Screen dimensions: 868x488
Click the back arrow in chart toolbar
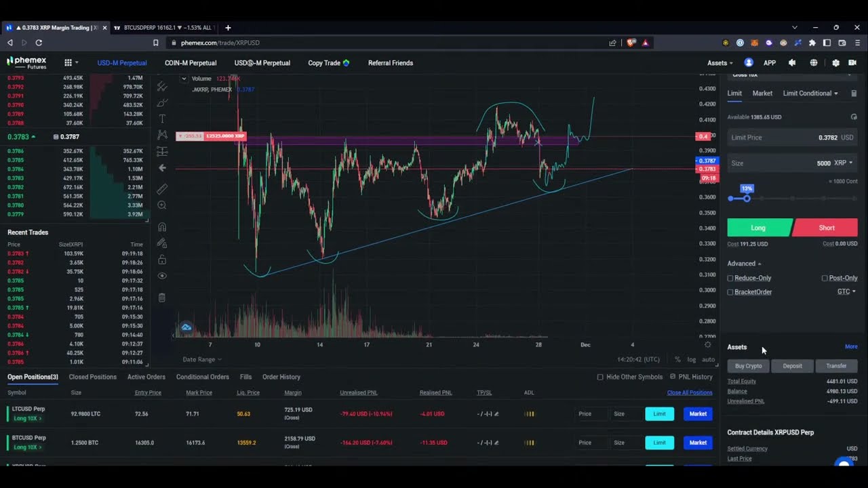pyautogui.click(x=162, y=167)
